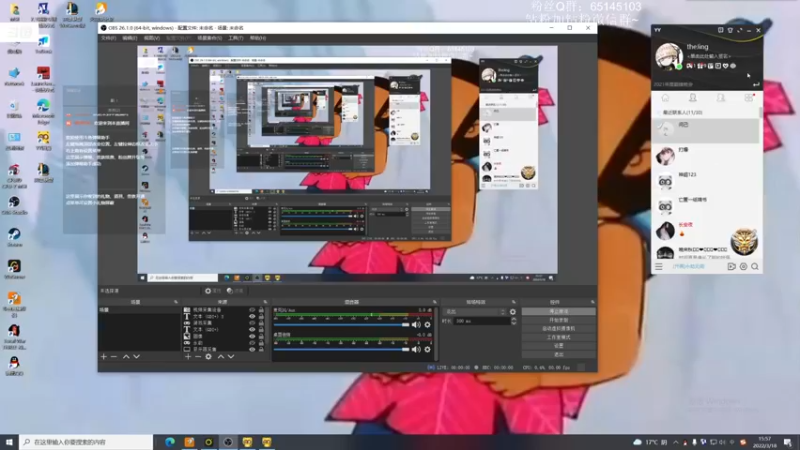Screen dimensions: 800x450
Task: Open YY main menu hamburger icon
Action: pyautogui.click(x=659, y=266)
